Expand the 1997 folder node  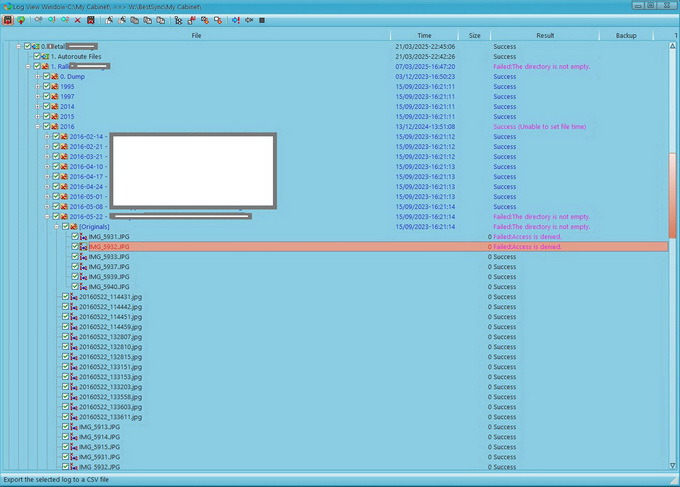coord(38,96)
